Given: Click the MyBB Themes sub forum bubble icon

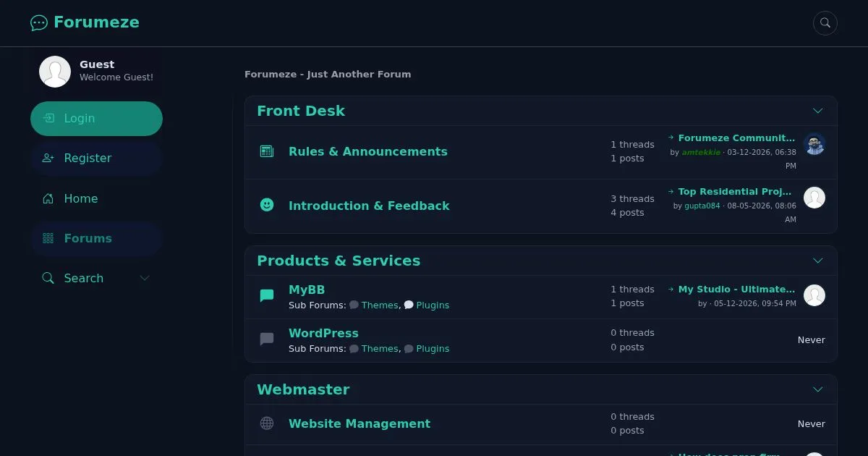Looking at the screenshot, I should coord(354,305).
